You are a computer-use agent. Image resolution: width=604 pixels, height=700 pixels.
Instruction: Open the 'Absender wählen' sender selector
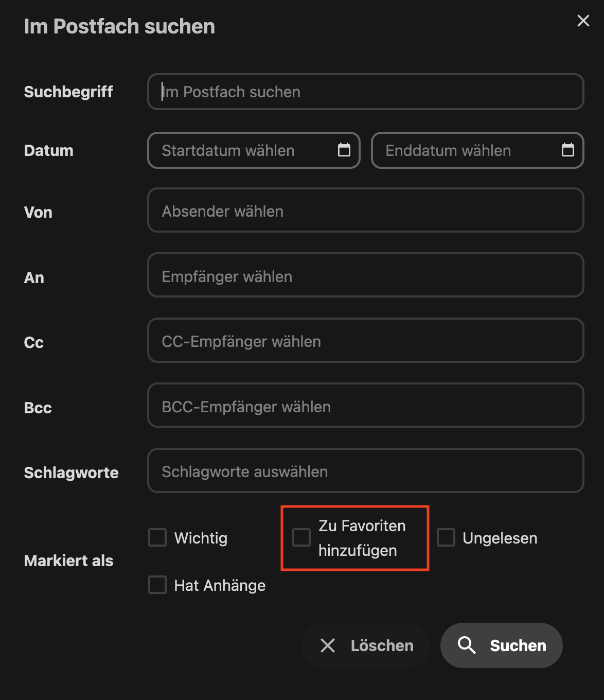point(365,211)
